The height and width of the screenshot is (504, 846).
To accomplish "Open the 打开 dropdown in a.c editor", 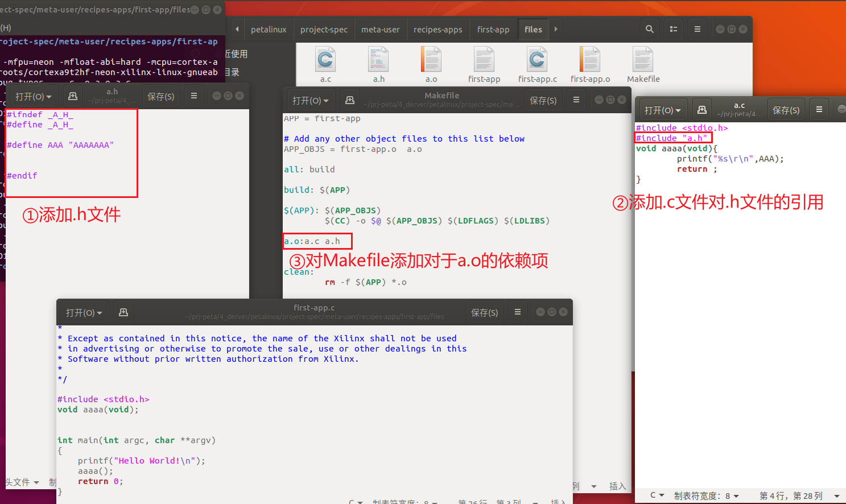I will (x=662, y=110).
